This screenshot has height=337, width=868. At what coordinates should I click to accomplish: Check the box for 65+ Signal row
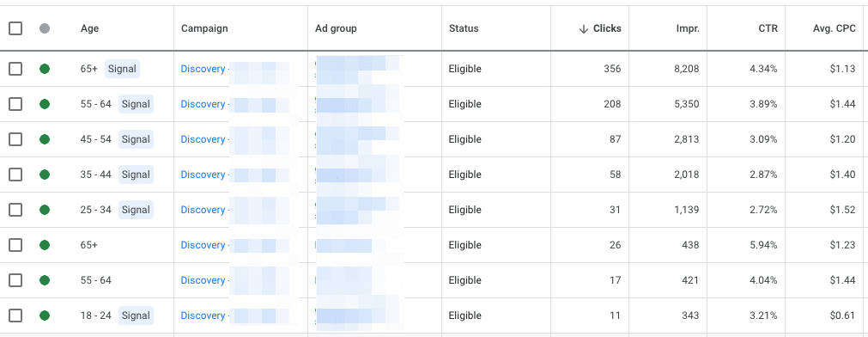coord(15,69)
